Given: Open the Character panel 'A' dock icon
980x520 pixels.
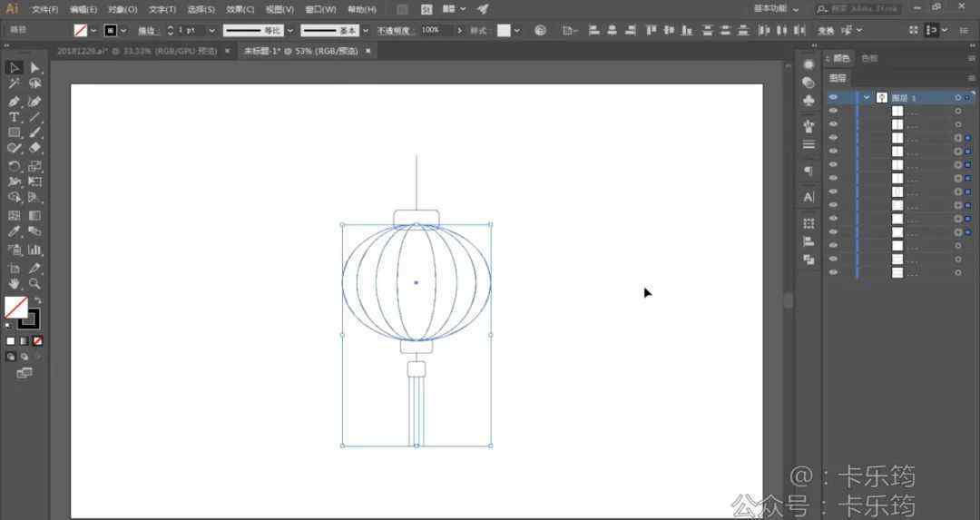Looking at the screenshot, I should 808,198.
